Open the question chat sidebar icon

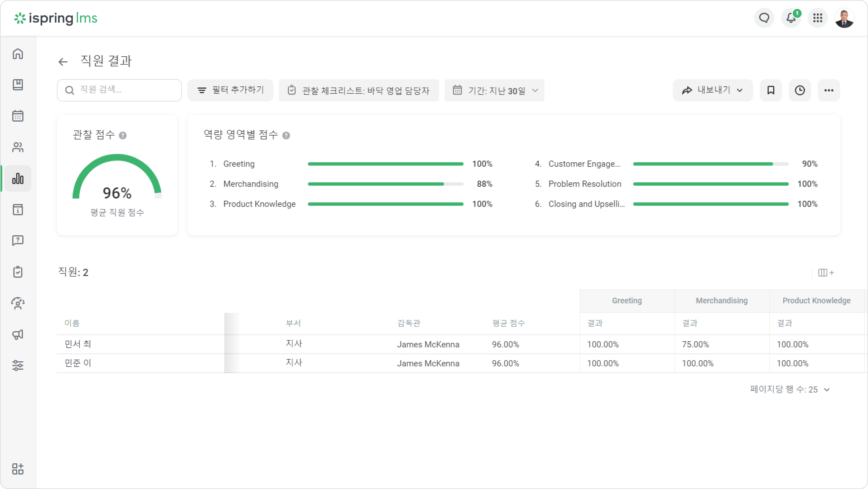click(18, 240)
